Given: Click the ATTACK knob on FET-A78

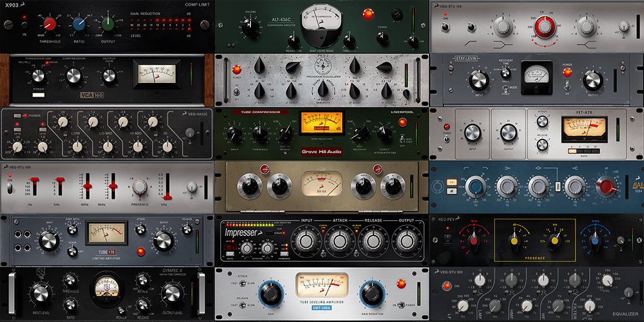Looking at the screenshot, I should tap(542, 121).
